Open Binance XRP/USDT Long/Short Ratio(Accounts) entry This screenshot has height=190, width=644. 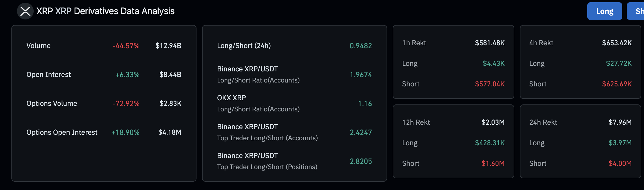click(258, 74)
